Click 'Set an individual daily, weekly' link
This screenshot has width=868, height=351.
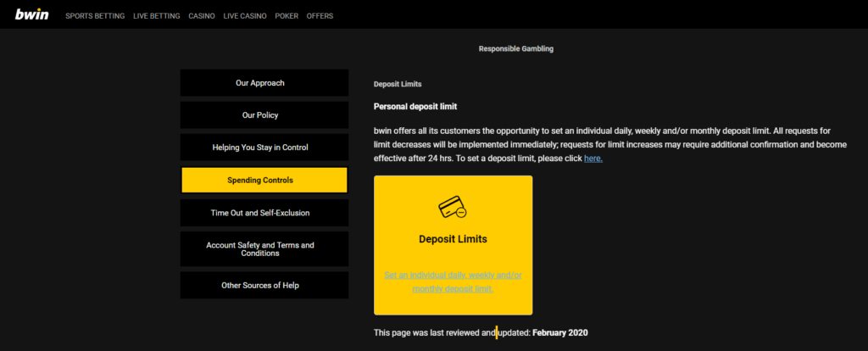453,281
